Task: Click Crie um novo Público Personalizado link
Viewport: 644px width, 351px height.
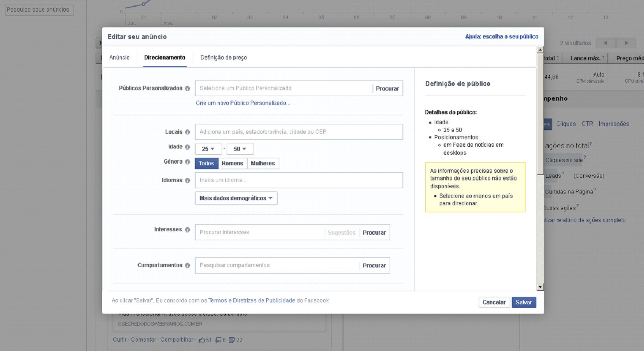Action: tap(243, 103)
